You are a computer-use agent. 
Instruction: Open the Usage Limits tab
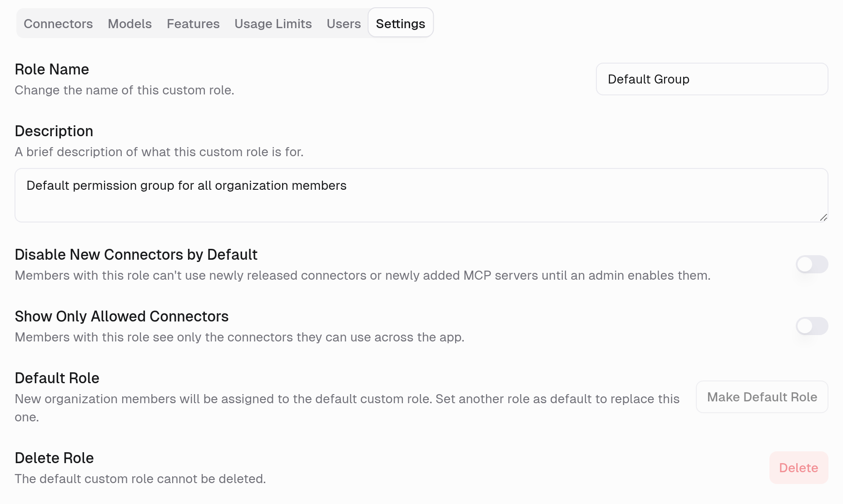coord(273,24)
